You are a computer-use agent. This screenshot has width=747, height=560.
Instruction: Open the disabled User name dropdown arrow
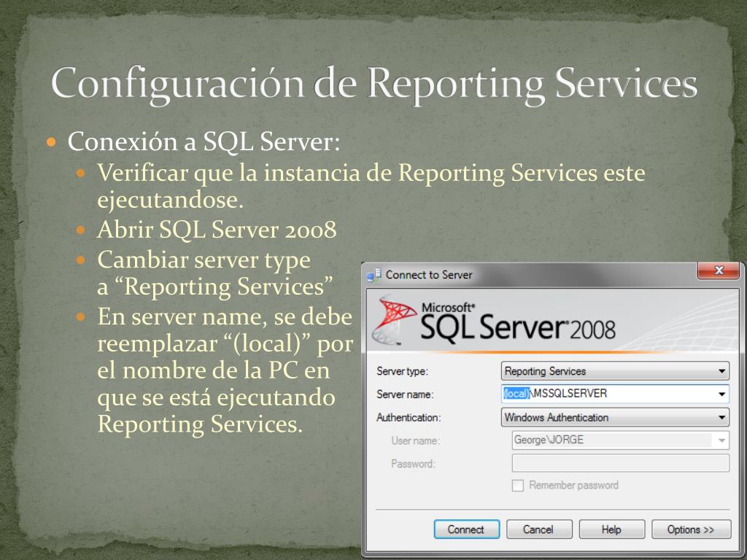coord(721,440)
